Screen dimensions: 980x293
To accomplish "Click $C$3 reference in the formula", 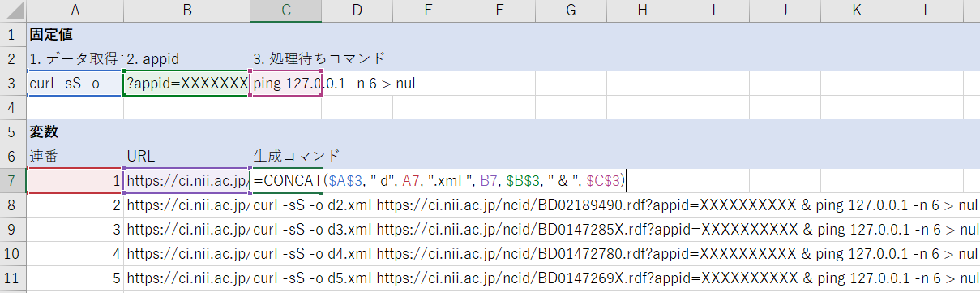I will click(604, 181).
